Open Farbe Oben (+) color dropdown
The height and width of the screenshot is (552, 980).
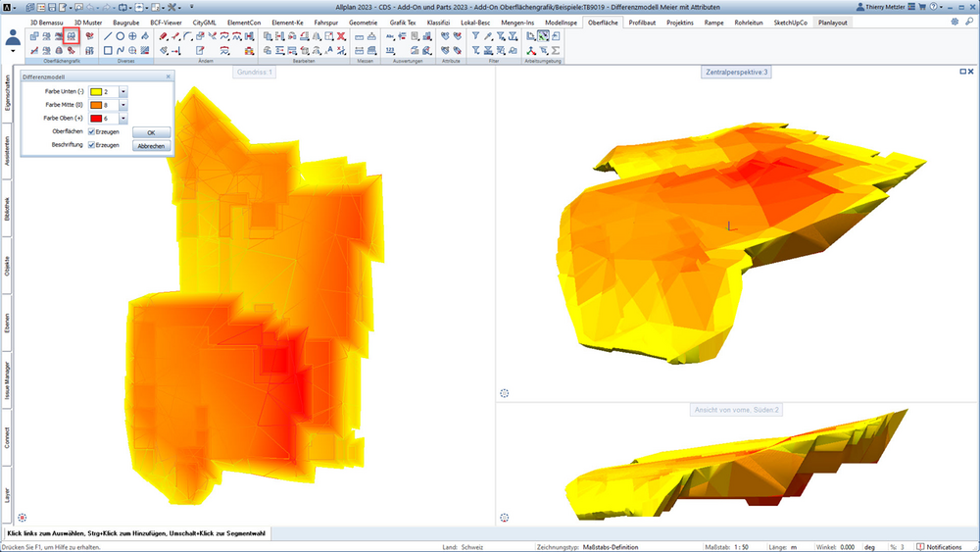click(x=123, y=119)
